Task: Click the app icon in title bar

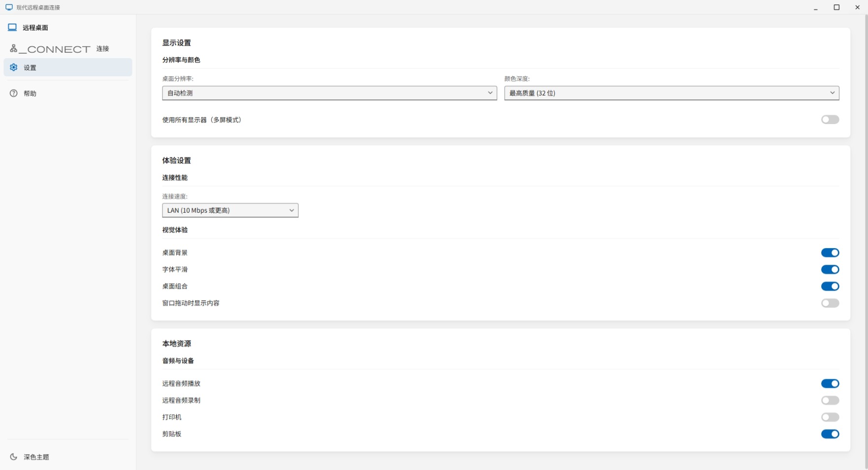Action: coord(9,7)
